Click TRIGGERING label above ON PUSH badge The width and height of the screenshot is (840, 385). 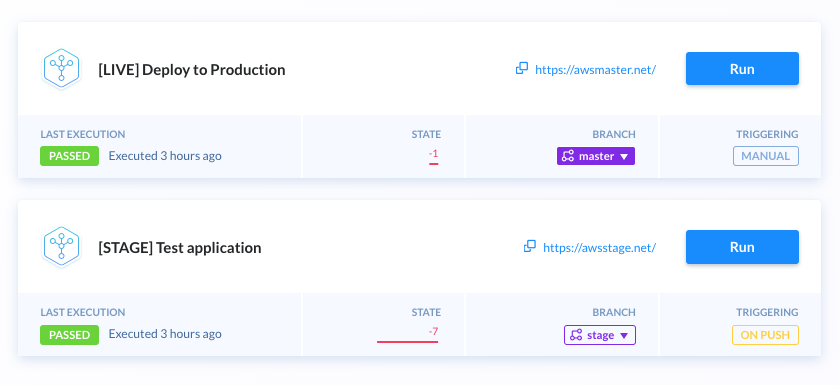tap(767, 312)
